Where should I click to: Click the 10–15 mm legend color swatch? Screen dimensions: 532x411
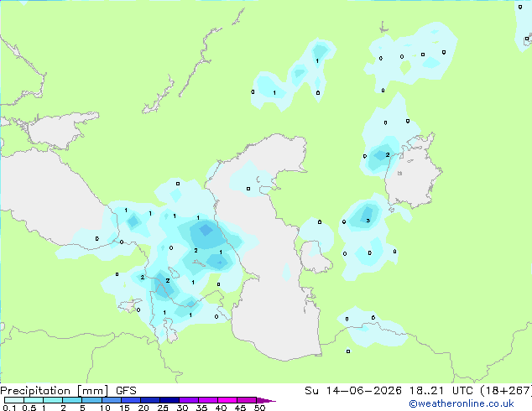[111, 400]
